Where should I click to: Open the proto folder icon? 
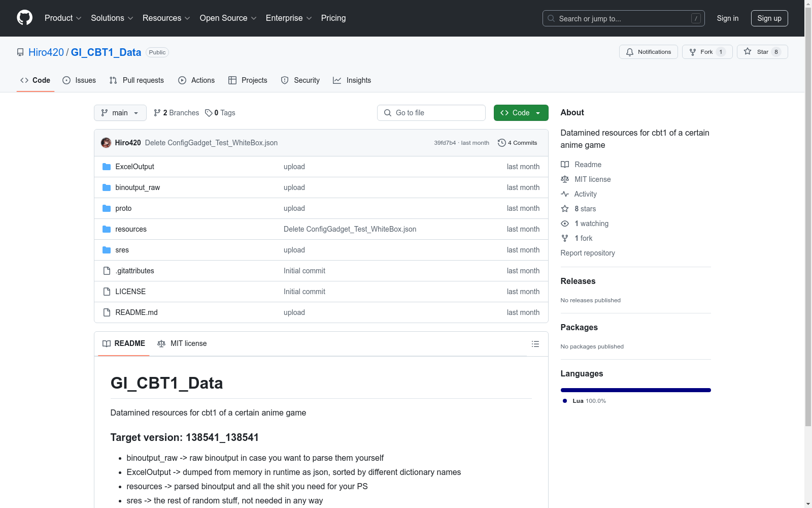(x=107, y=208)
